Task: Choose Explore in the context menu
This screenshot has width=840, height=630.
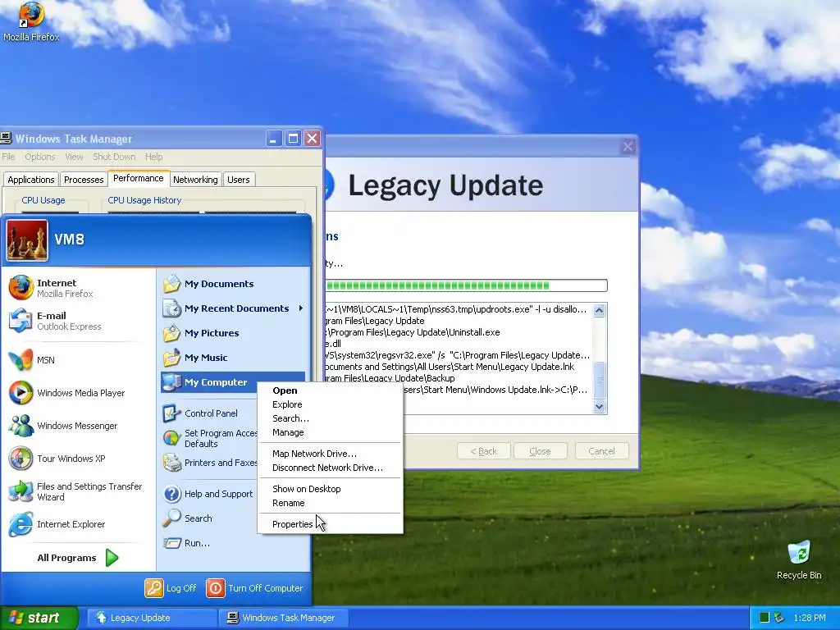Action: click(330, 404)
